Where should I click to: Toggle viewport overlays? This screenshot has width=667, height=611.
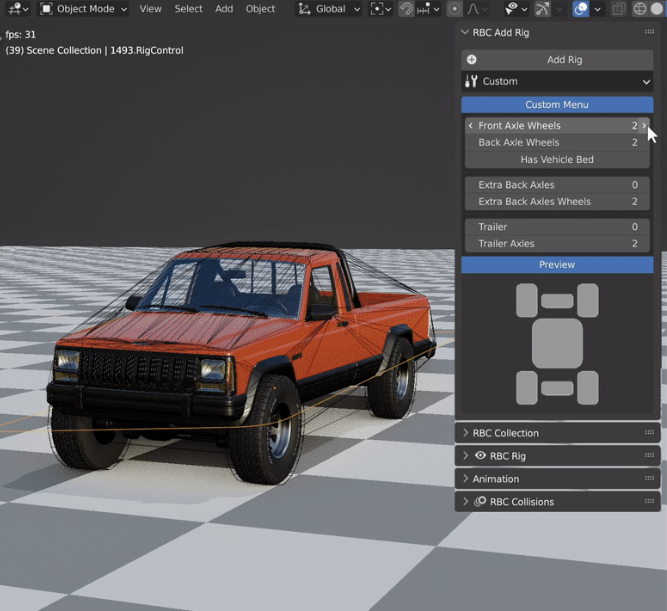point(581,9)
